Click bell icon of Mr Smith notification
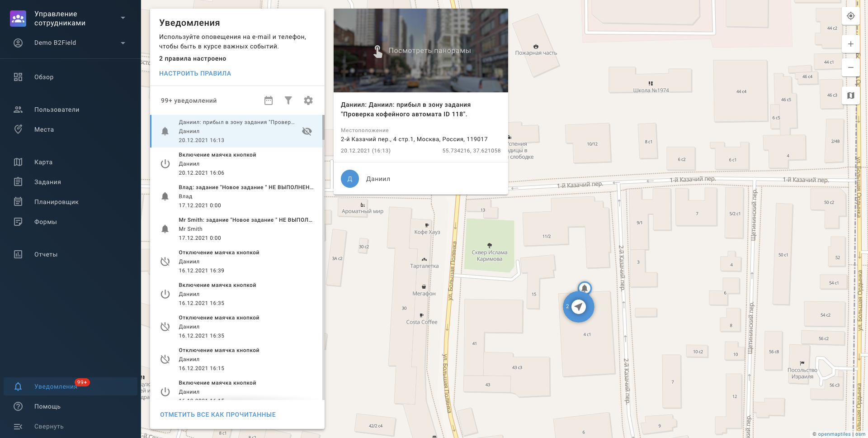 pos(165,229)
